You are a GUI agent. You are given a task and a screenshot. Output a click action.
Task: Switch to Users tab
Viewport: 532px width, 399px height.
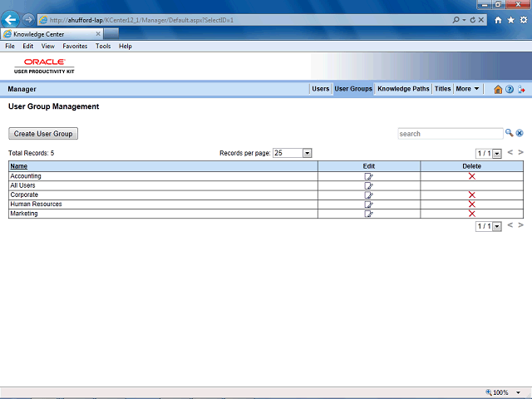pos(320,89)
